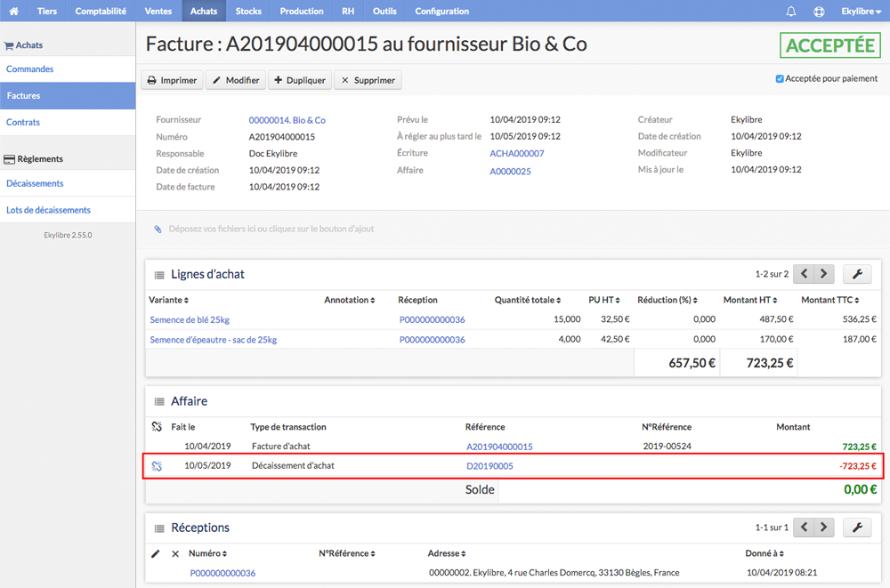This screenshot has width=890, height=588.
Task: Sort Réceptions by Numéro column
Action: coord(207,553)
